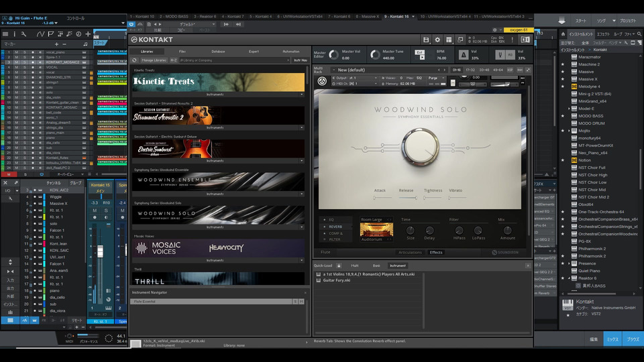The image size is (644, 362).
Task: Click the Manage Libraries button
Action: coord(154,60)
